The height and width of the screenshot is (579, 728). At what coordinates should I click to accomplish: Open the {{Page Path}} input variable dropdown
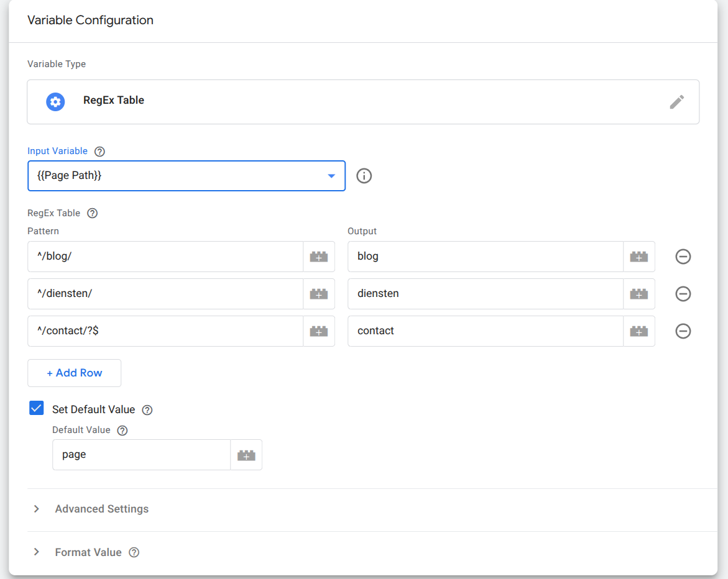coord(187,176)
